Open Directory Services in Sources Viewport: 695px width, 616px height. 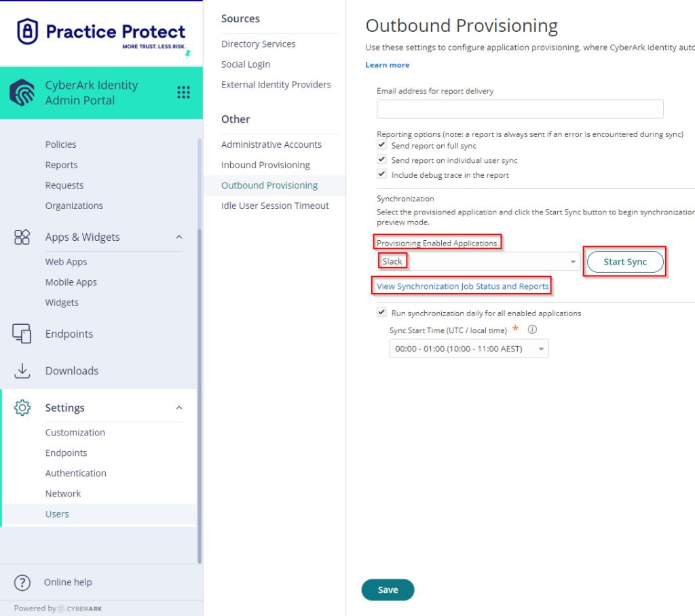pos(259,44)
